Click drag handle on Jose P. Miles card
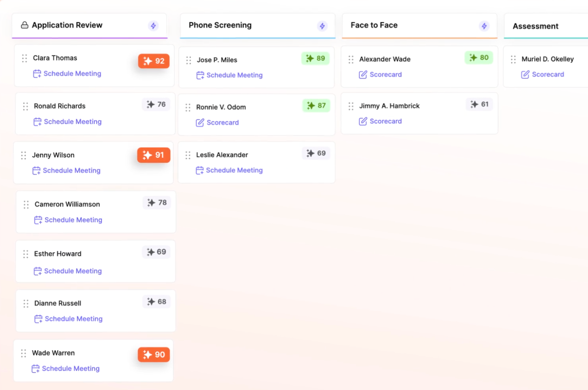Image resolution: width=588 pixels, height=390 pixels. click(188, 60)
